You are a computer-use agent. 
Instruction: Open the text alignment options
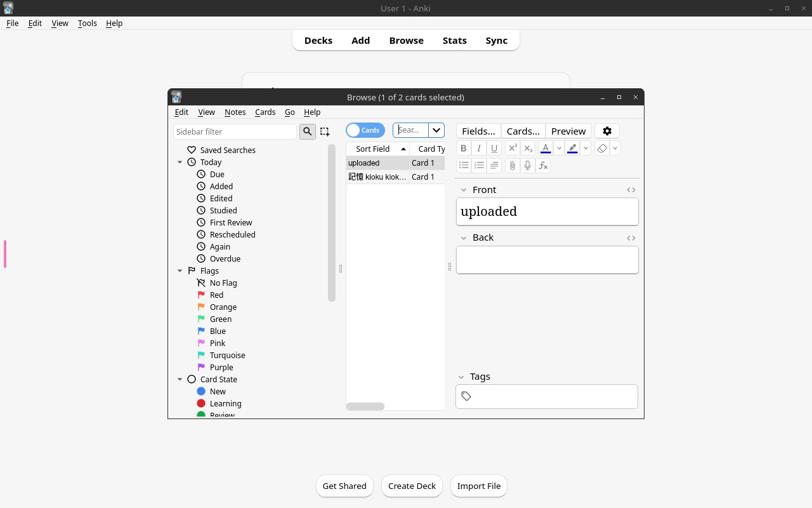(494, 166)
